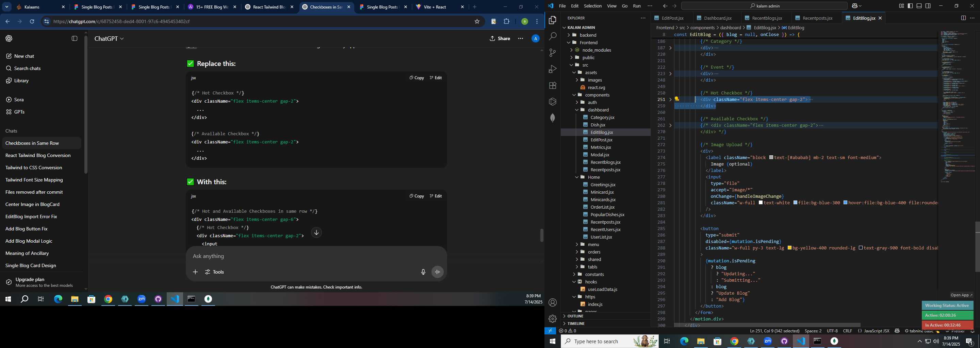This screenshot has width=980, height=348.
Task: Toggle Panel layout icon in title bar
Action: click(x=919, y=6)
